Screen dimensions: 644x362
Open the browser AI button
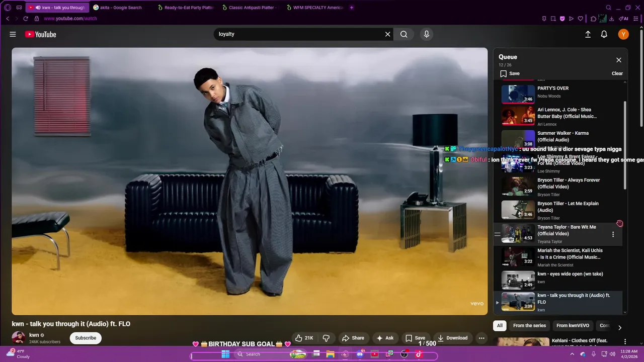pyautogui.click(x=624, y=19)
